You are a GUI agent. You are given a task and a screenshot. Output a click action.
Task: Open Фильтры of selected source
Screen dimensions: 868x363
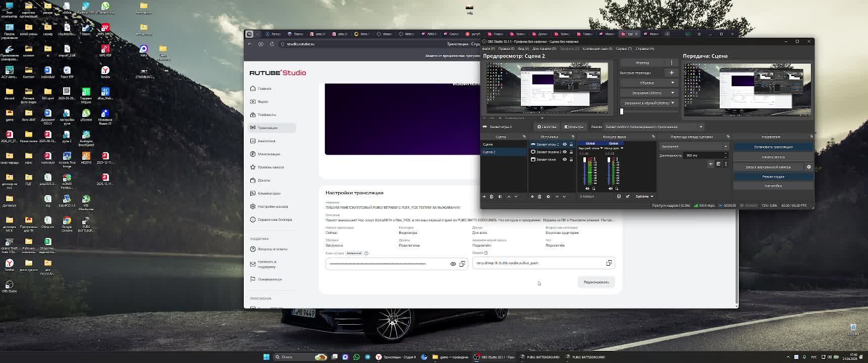(x=574, y=127)
